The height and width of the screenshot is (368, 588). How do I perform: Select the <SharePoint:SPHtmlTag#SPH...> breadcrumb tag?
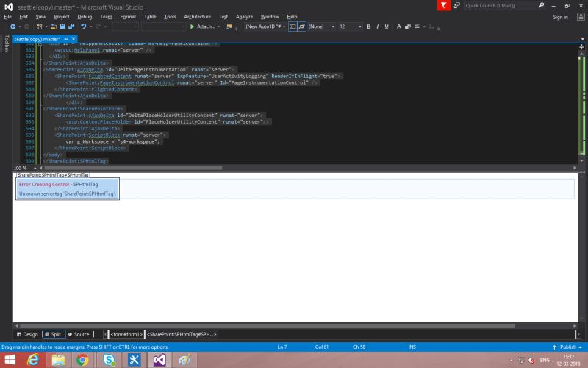182,334
